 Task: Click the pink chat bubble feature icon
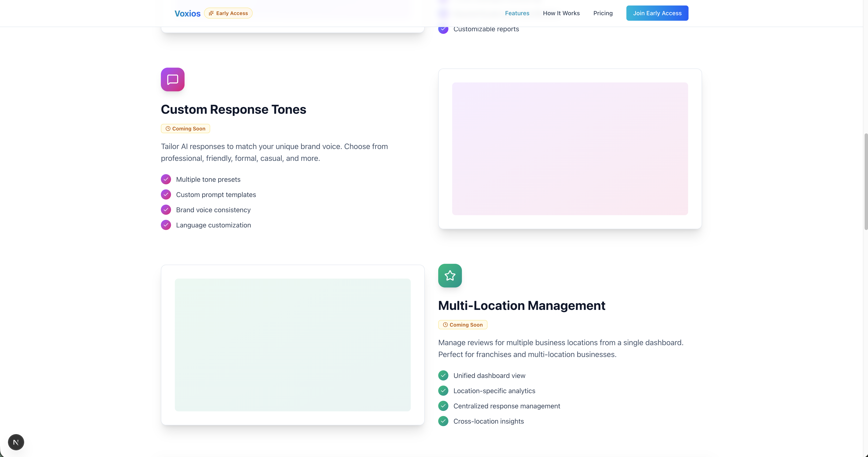pos(173,79)
